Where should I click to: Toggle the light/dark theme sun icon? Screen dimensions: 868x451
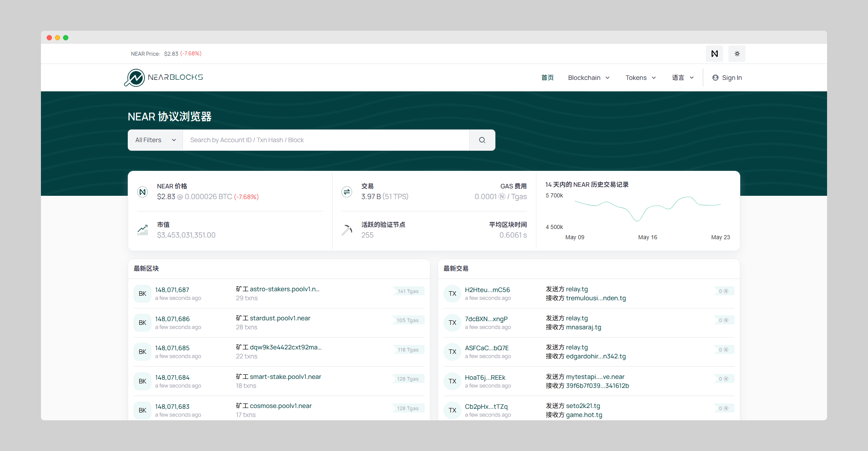click(x=737, y=54)
